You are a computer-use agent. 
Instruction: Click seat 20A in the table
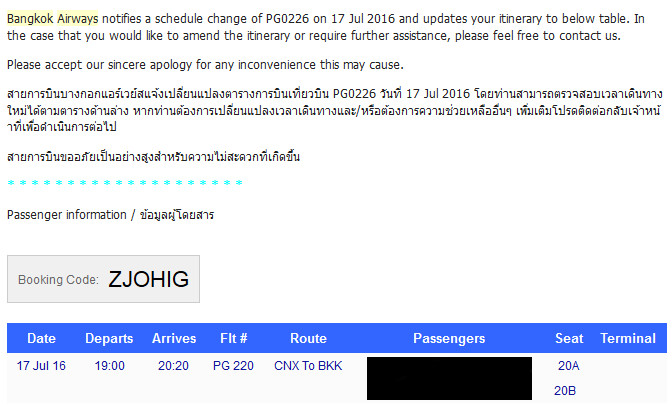[x=569, y=366]
